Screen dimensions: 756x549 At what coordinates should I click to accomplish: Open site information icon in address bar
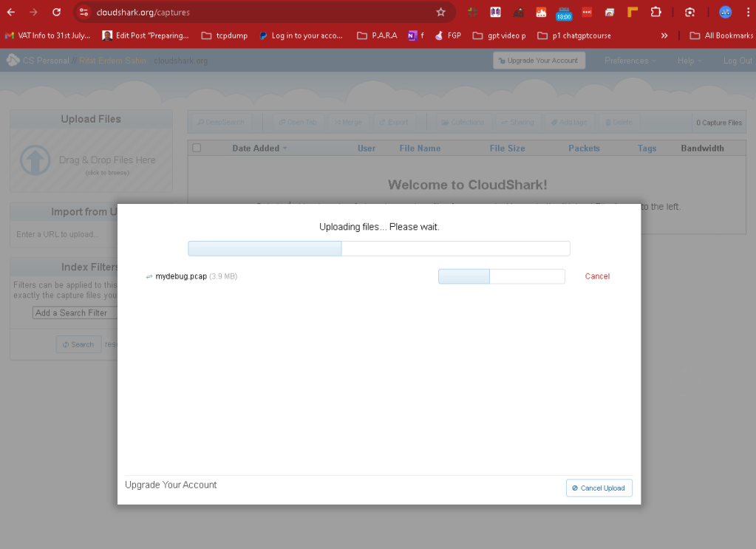tap(84, 12)
